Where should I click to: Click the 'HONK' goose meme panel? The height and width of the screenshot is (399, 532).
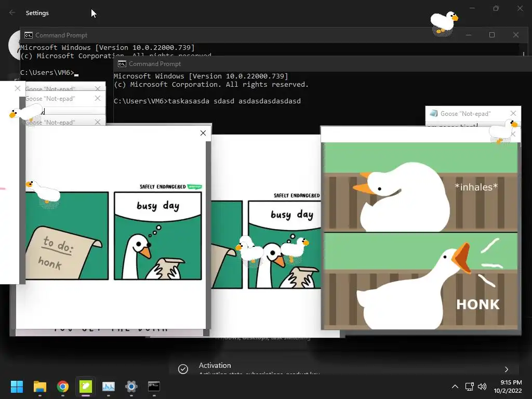pyautogui.click(x=421, y=281)
